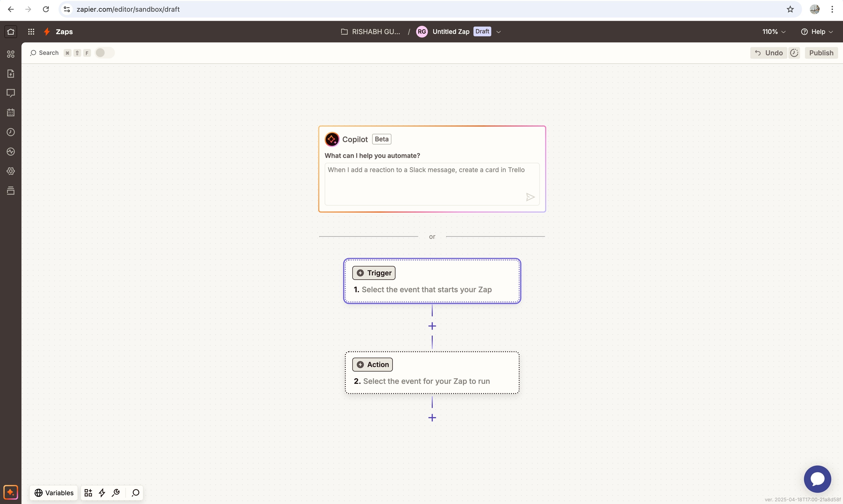This screenshot has height=504, width=843.
Task: Click the send arrow in Copilot box
Action: point(530,197)
